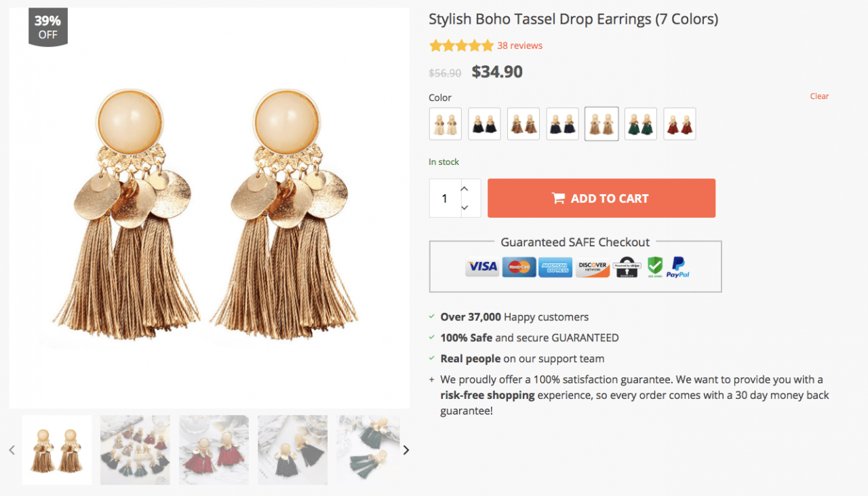Decrease quantity using the down stepper arrow
The width and height of the screenshot is (868, 496).
(x=465, y=208)
